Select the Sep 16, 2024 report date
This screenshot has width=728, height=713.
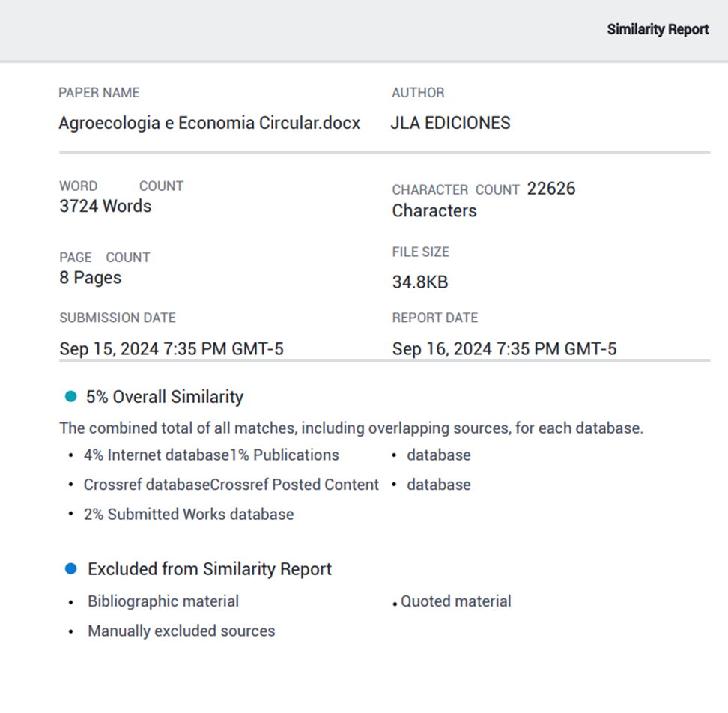tap(504, 348)
